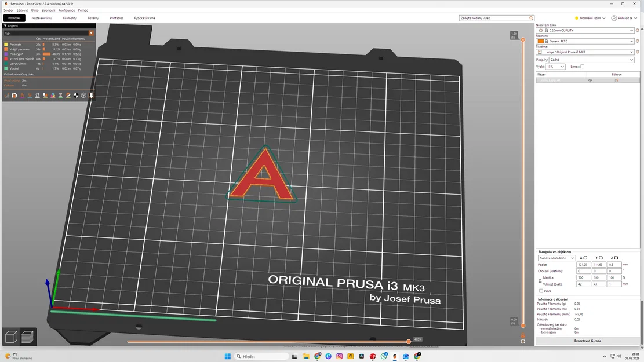Open the Konfigurace menu
Image resolution: width=644 pixels, height=362 pixels.
pyautogui.click(x=67, y=10)
